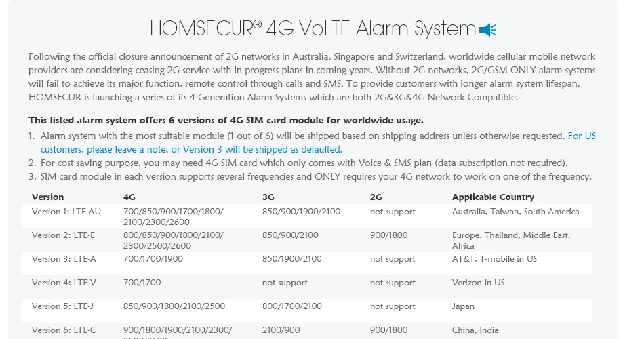
Task: Select the Version column header
Action: tap(47, 197)
